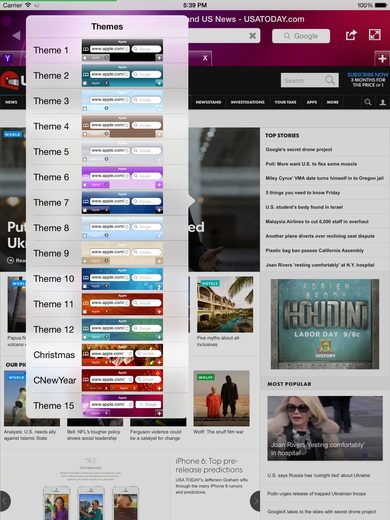The width and height of the screenshot is (390, 520).
Task: Select Theme 1 from the list
Action: pos(107,50)
